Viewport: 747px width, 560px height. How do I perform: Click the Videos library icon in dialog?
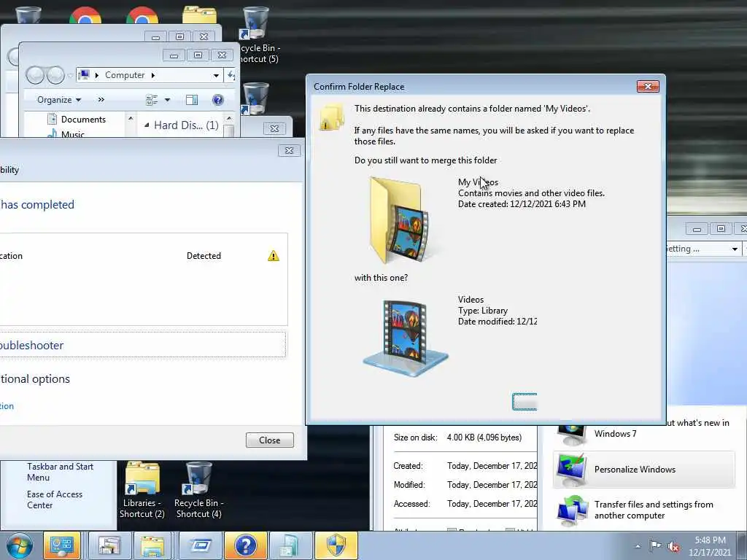pos(406,338)
